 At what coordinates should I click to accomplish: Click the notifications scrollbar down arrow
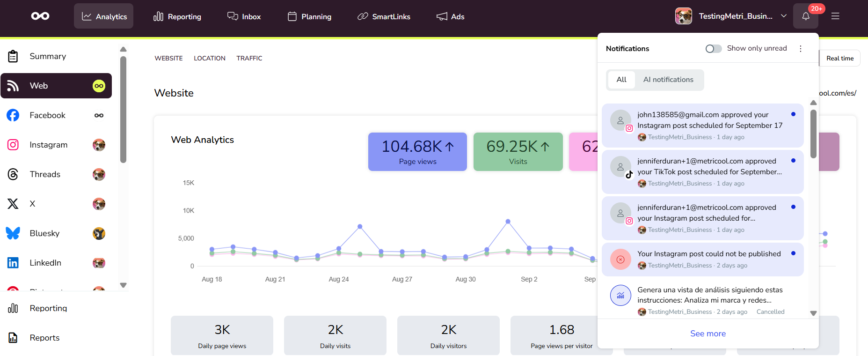813,313
